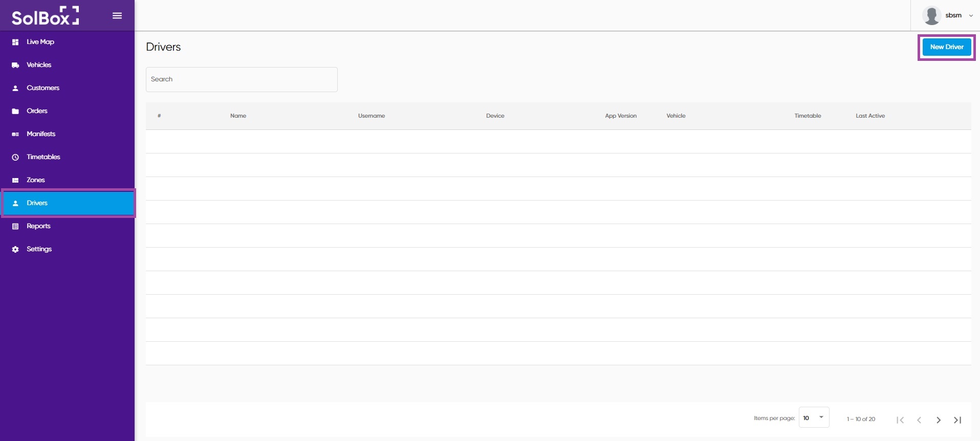
Task: Click the Settings gear icon
Action: pos(15,249)
